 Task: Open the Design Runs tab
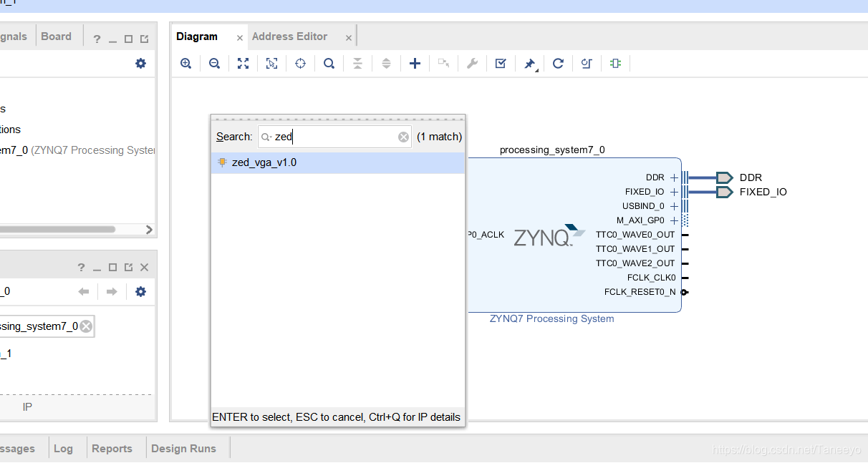tap(183, 448)
